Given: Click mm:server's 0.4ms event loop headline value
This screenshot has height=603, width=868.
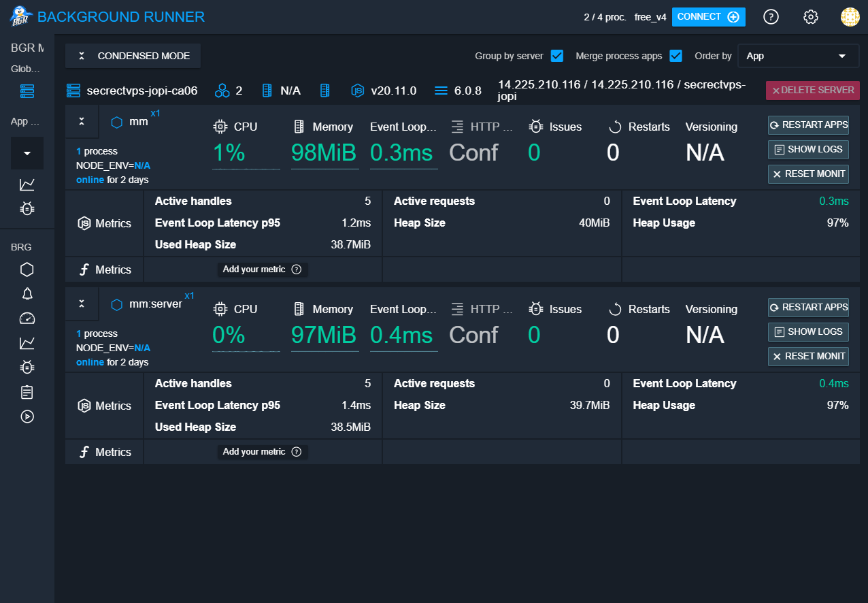Looking at the screenshot, I should coord(401,335).
